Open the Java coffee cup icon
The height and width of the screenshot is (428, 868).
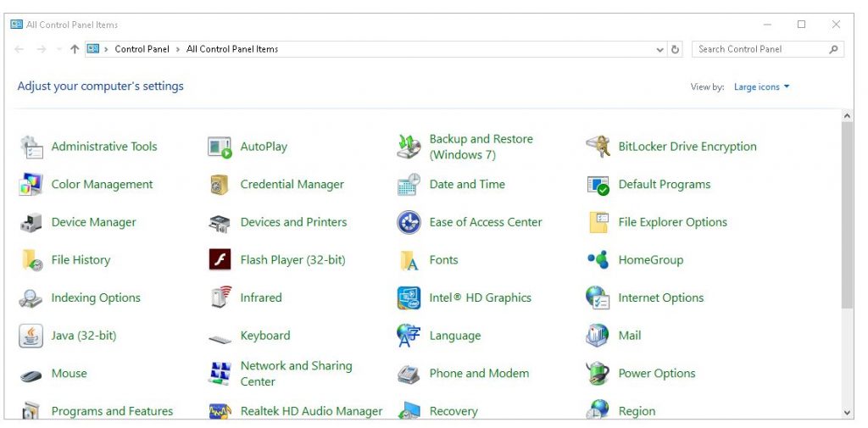coord(31,336)
